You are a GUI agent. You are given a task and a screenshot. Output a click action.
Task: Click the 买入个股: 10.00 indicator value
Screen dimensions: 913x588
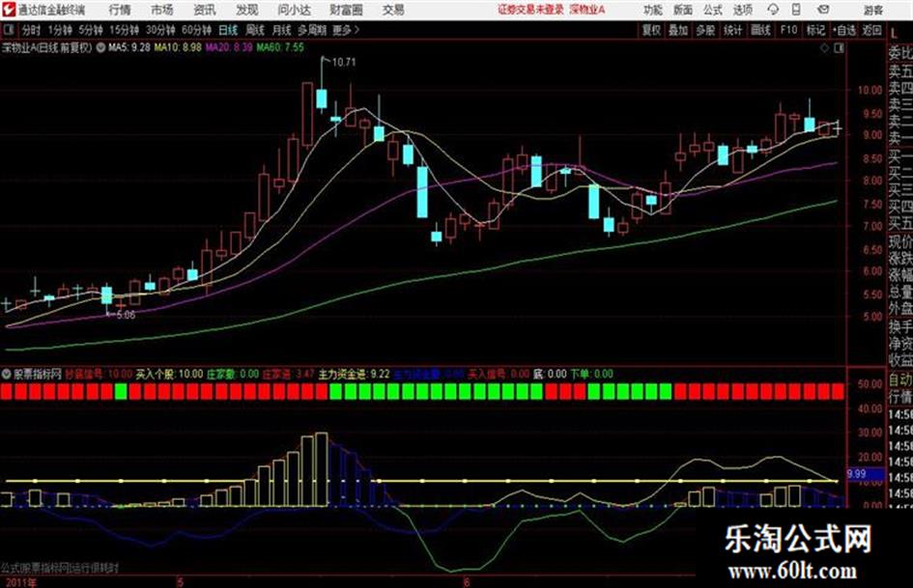point(169,374)
